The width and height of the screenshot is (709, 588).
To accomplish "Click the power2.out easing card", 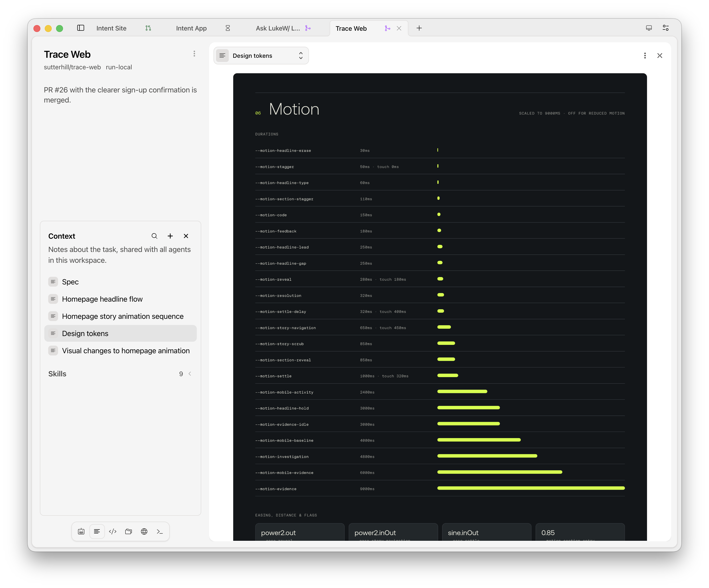I will click(300, 532).
